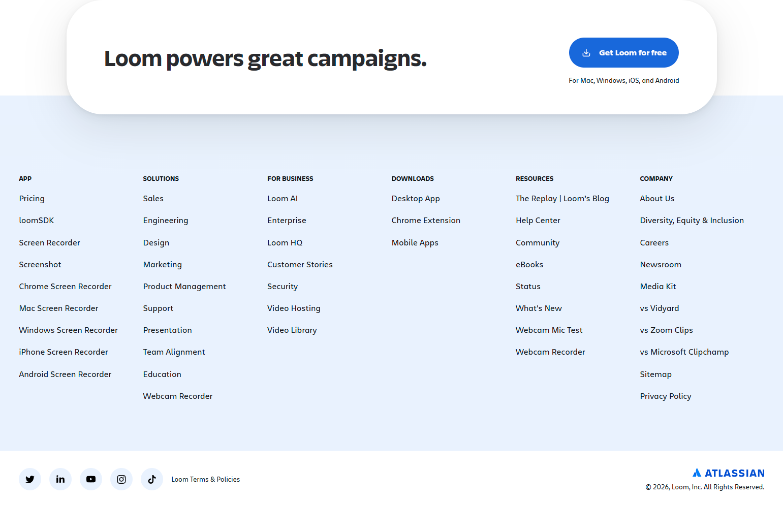Click the Atlassian logo
Screen dimensions: 783x532
728,473
